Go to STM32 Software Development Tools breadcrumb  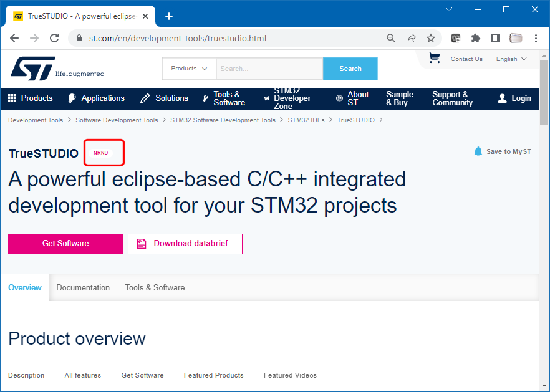[223, 120]
